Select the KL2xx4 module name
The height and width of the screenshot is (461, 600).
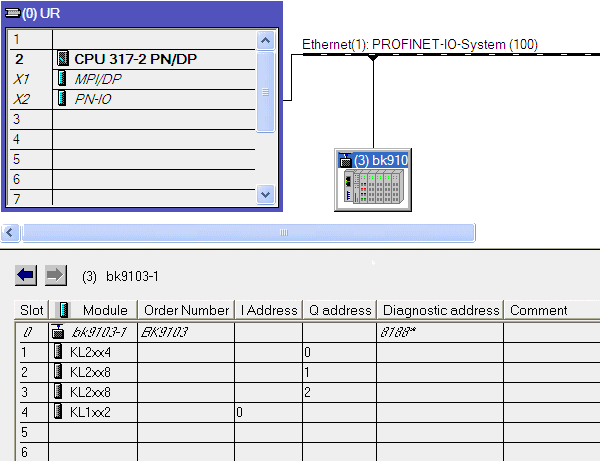[x=90, y=352]
